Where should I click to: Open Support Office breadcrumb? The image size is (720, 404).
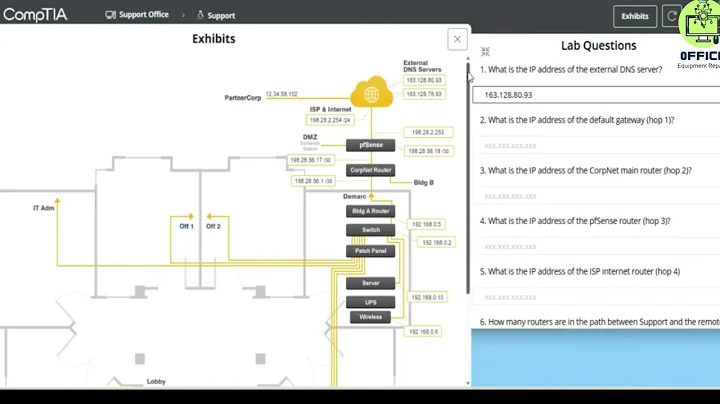[x=137, y=15]
